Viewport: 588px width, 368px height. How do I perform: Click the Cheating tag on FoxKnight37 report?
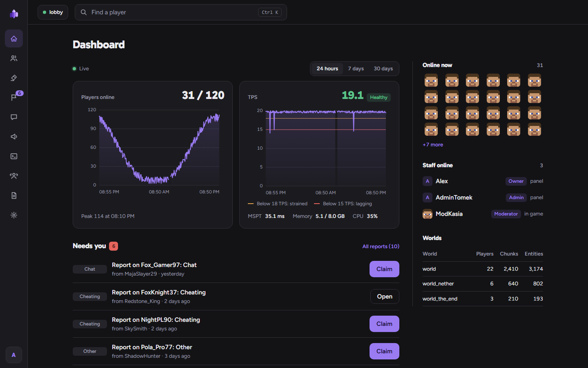[x=90, y=296]
